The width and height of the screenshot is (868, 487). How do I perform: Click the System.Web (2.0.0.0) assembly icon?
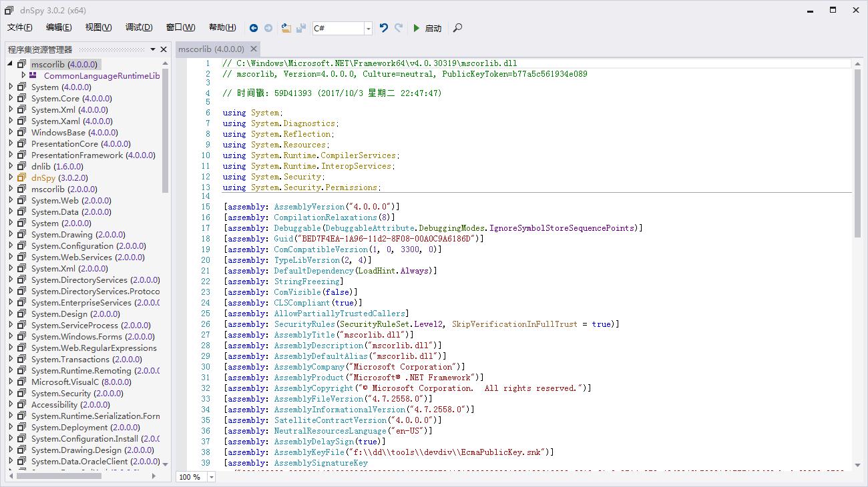(21, 200)
